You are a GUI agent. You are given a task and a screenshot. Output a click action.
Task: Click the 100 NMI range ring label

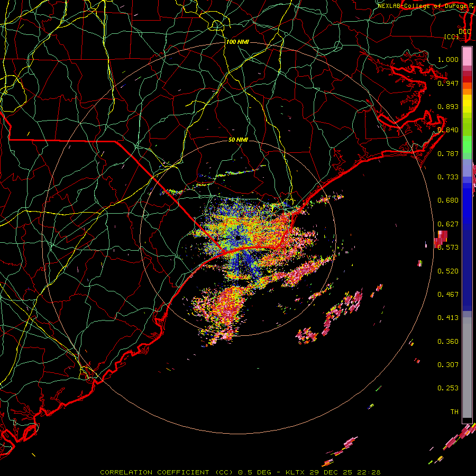point(237,42)
